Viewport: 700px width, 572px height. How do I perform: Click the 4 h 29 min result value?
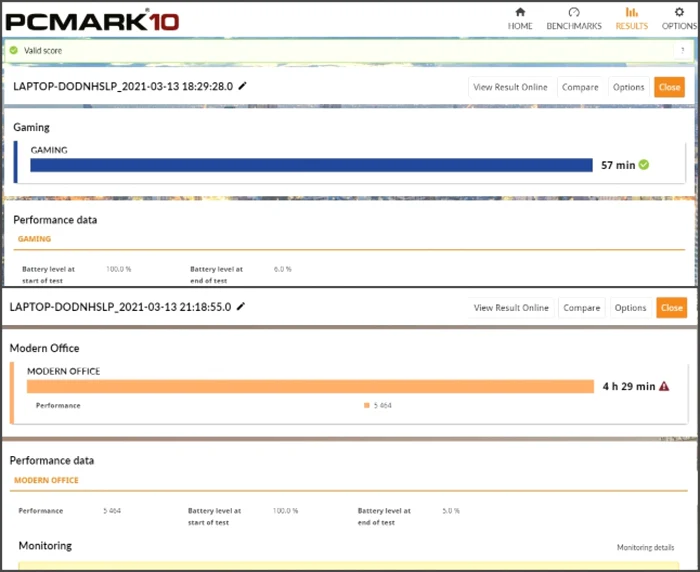coord(629,386)
